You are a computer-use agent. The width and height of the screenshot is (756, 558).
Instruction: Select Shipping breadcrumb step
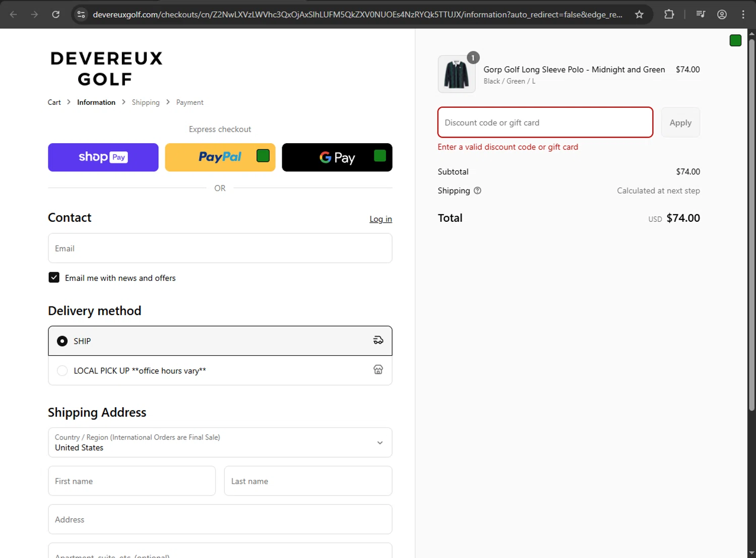[x=146, y=102]
